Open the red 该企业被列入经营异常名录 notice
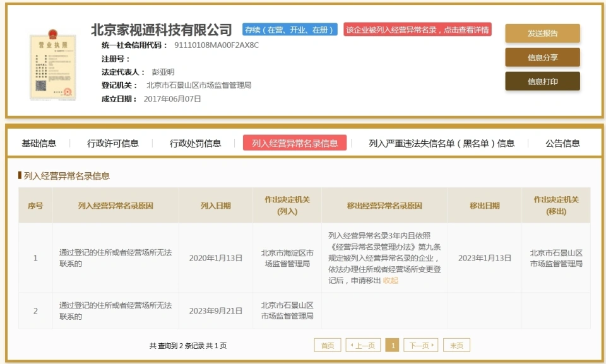The height and width of the screenshot is (364, 606). pos(417,30)
